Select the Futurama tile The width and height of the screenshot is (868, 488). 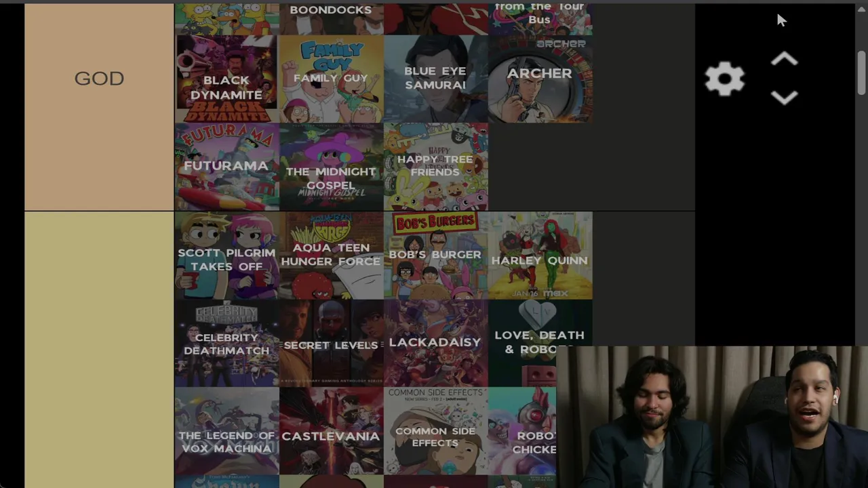coord(226,167)
